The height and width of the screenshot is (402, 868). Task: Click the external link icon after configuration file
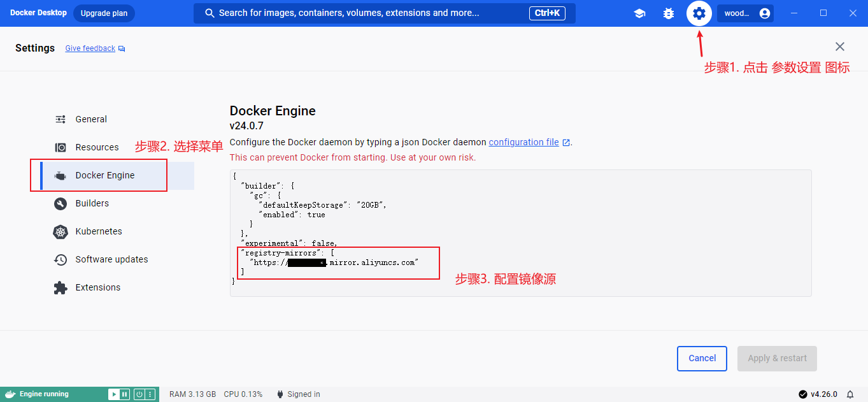click(x=566, y=143)
